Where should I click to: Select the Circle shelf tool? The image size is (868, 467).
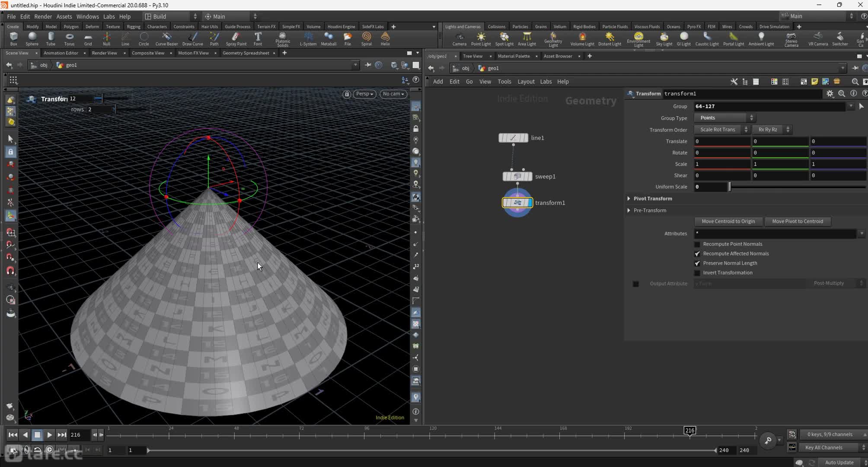click(x=144, y=38)
